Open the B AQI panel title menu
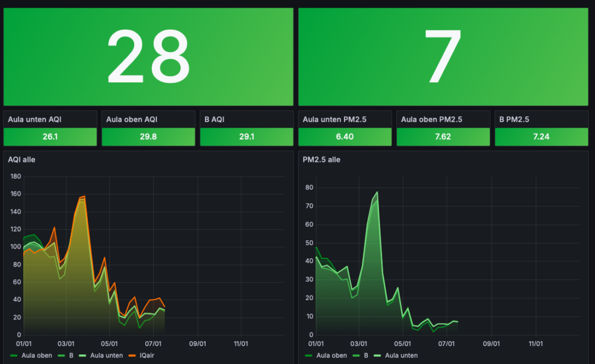The image size is (595, 364). click(x=214, y=120)
